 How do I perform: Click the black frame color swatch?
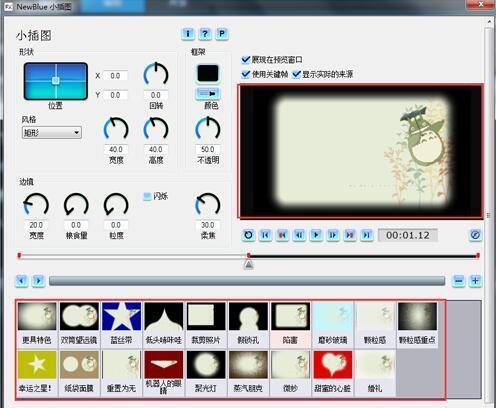(207, 73)
